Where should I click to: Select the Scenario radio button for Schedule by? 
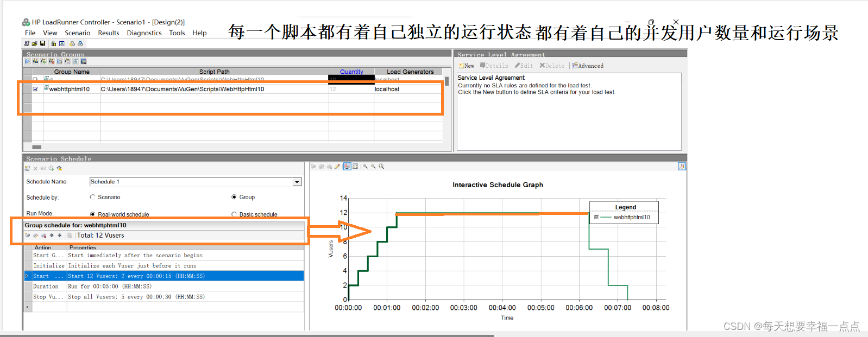(x=92, y=197)
